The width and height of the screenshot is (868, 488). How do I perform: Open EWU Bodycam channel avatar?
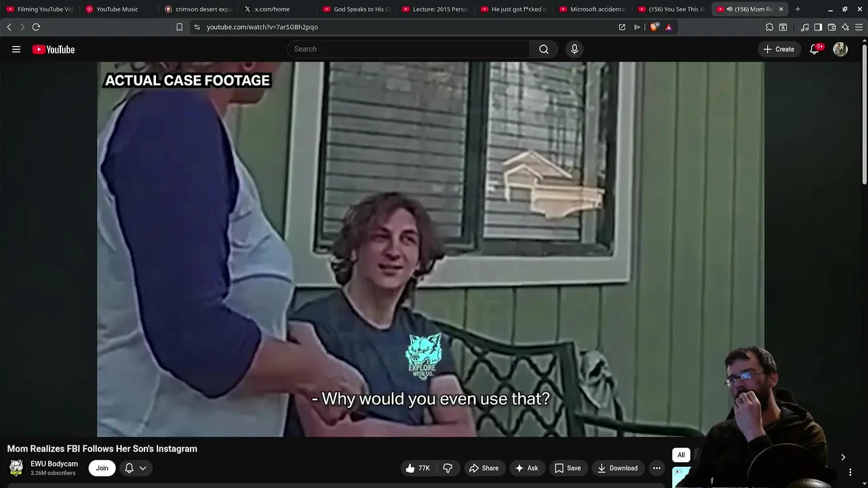16,468
